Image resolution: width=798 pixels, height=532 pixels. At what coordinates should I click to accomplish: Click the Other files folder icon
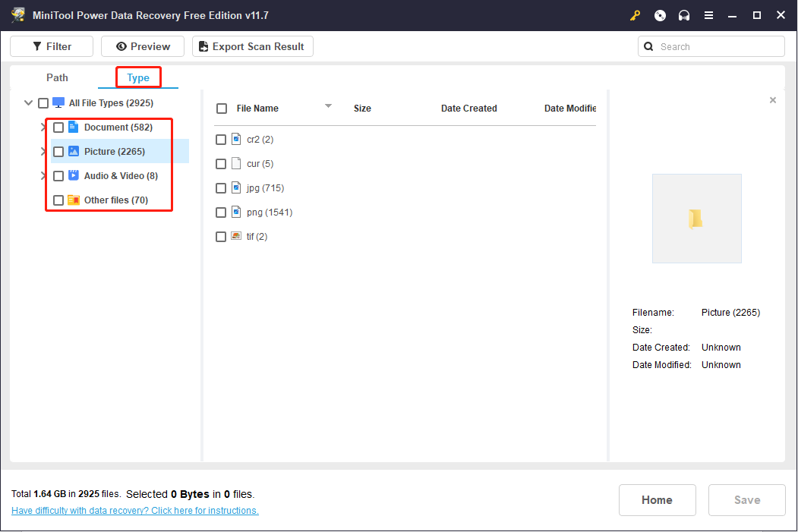(x=74, y=200)
